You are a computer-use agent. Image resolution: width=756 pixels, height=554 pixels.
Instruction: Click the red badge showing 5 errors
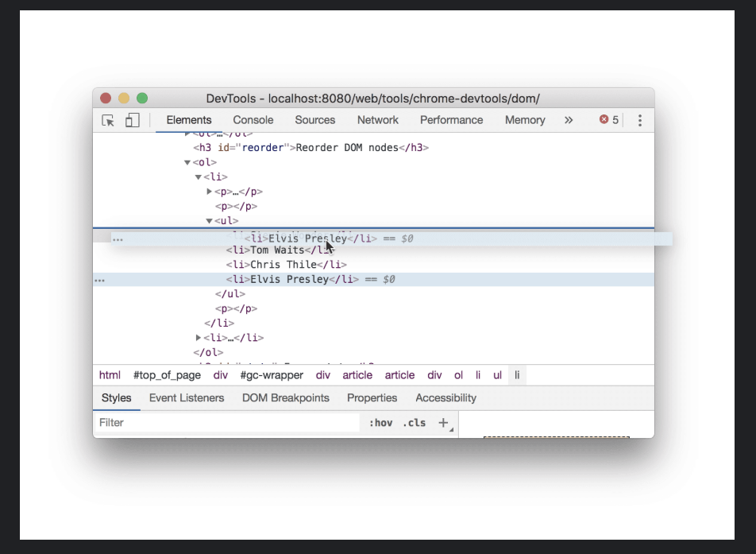click(607, 120)
